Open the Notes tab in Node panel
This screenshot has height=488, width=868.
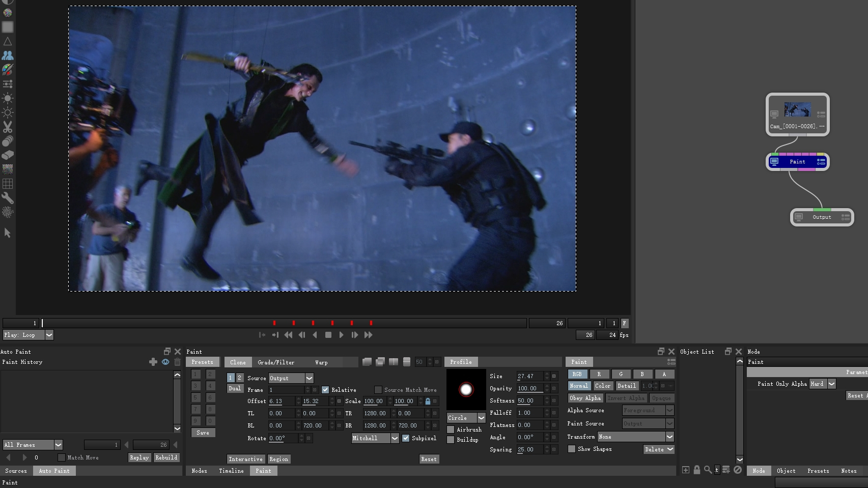[x=849, y=471]
